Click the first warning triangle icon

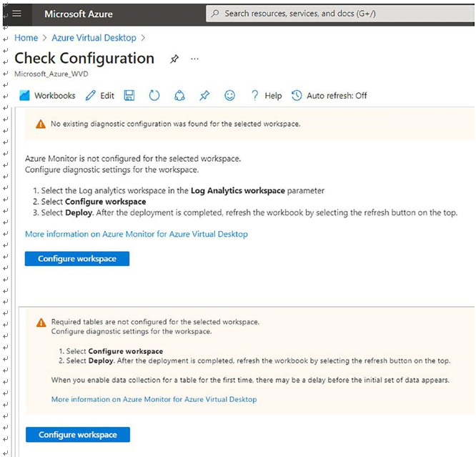coord(41,124)
